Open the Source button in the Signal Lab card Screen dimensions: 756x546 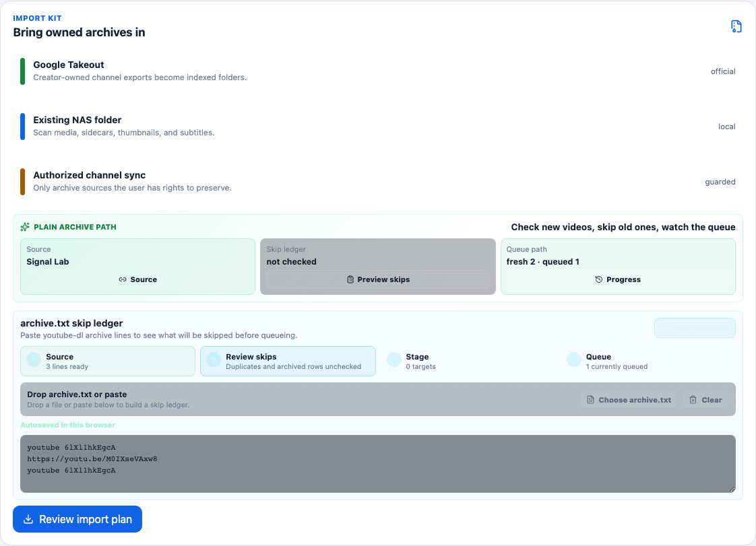138,279
